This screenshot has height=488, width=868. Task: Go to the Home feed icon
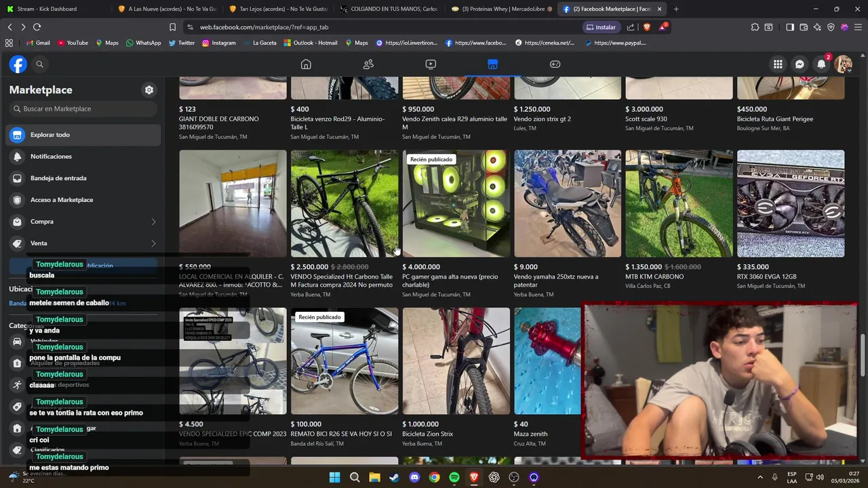pyautogui.click(x=306, y=64)
